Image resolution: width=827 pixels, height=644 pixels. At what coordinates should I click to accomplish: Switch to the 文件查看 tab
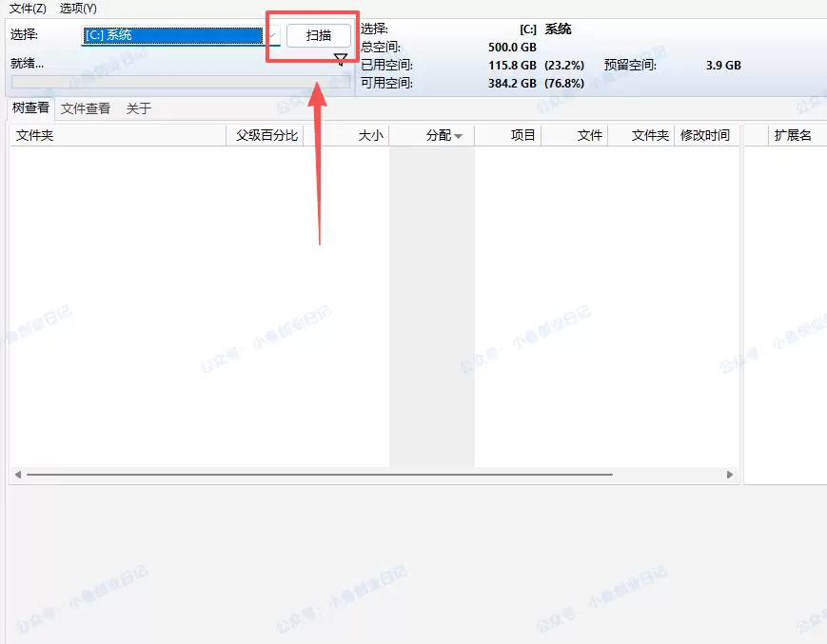(x=85, y=108)
